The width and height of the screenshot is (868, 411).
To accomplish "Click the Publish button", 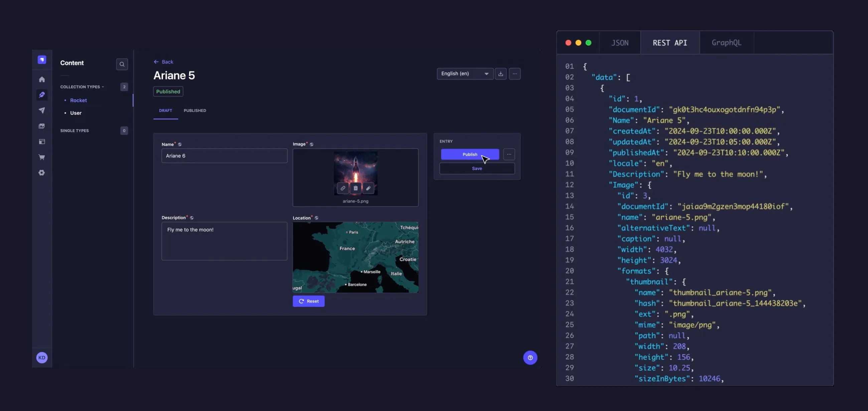I will coord(470,154).
